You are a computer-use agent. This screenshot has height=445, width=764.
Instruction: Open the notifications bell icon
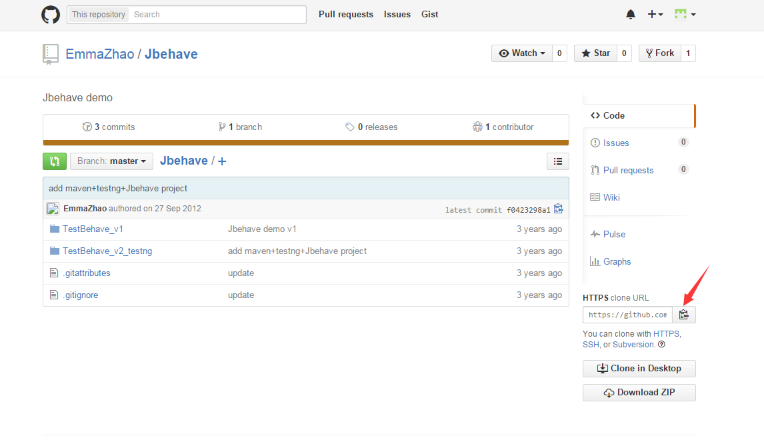(630, 14)
